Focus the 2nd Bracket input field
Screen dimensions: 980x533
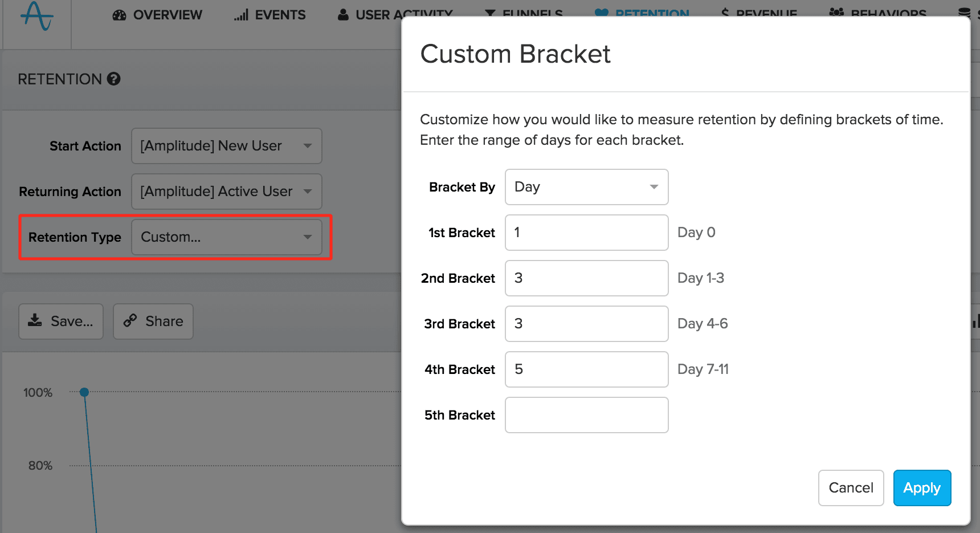(x=586, y=278)
